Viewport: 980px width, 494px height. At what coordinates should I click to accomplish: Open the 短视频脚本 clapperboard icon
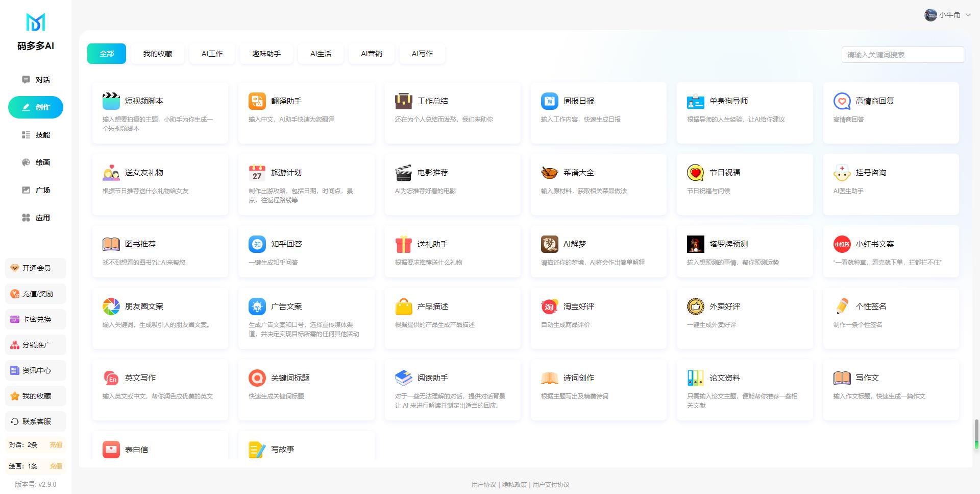pyautogui.click(x=111, y=101)
